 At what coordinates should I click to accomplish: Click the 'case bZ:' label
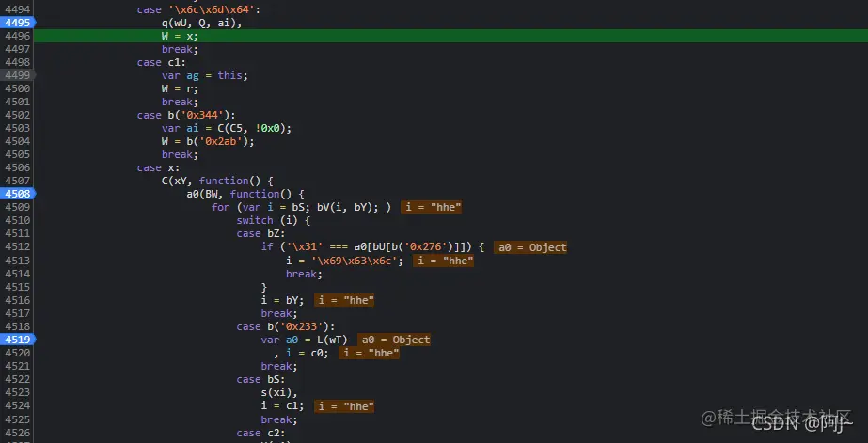pyautogui.click(x=260, y=233)
